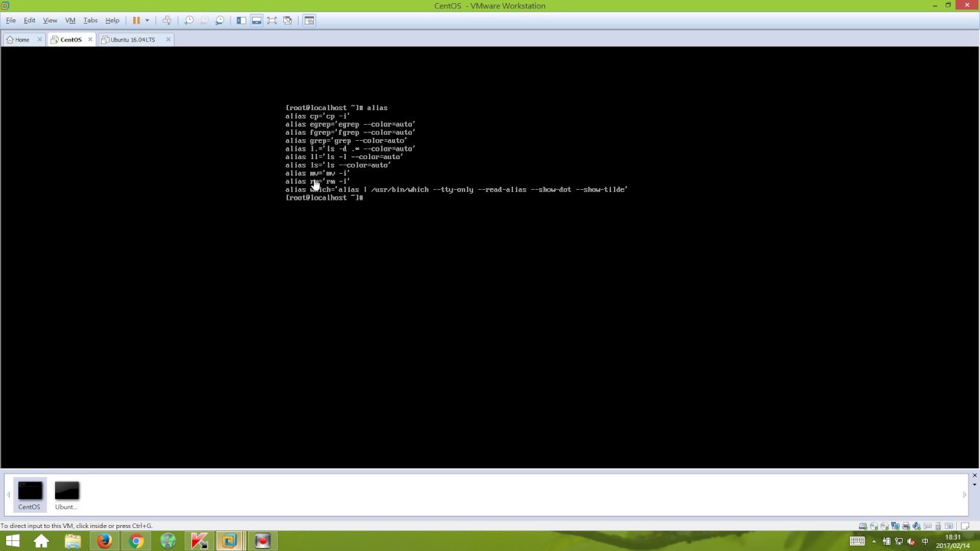The image size is (980, 551).
Task: Take a snapshot of this virtual machine
Action: pyautogui.click(x=189, y=21)
